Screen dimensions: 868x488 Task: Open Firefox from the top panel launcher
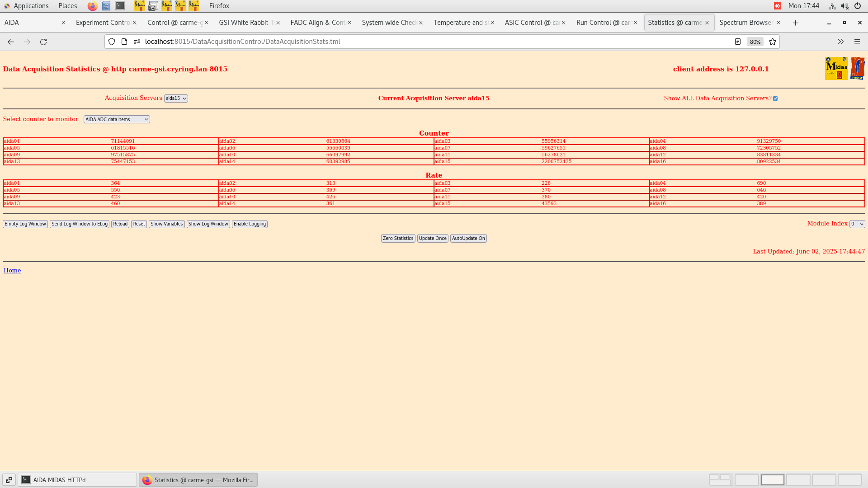point(92,6)
